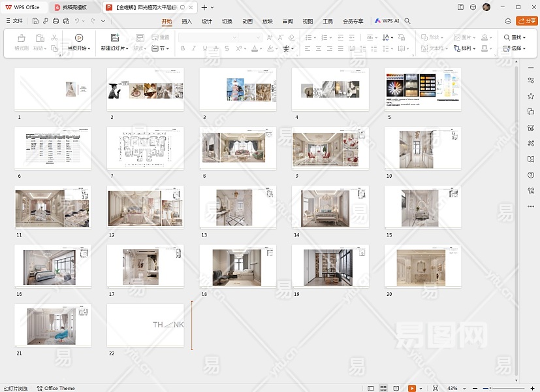Click the print icon in quick access toolbar
540x392 pixels.
(56, 21)
